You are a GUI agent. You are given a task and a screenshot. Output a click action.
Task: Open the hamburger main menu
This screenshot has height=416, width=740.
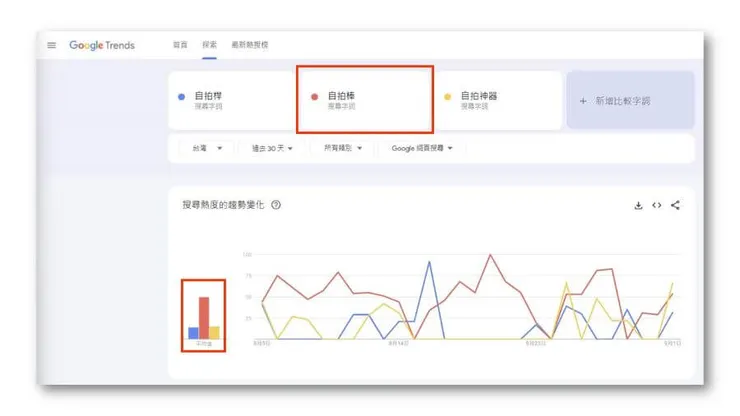tap(51, 45)
